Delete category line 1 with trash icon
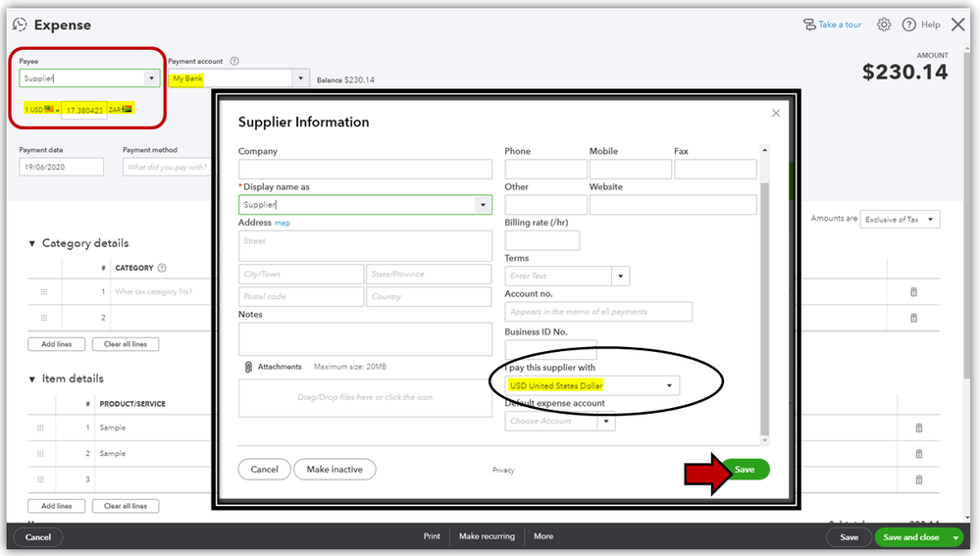The height and width of the screenshot is (556, 980). tap(913, 292)
